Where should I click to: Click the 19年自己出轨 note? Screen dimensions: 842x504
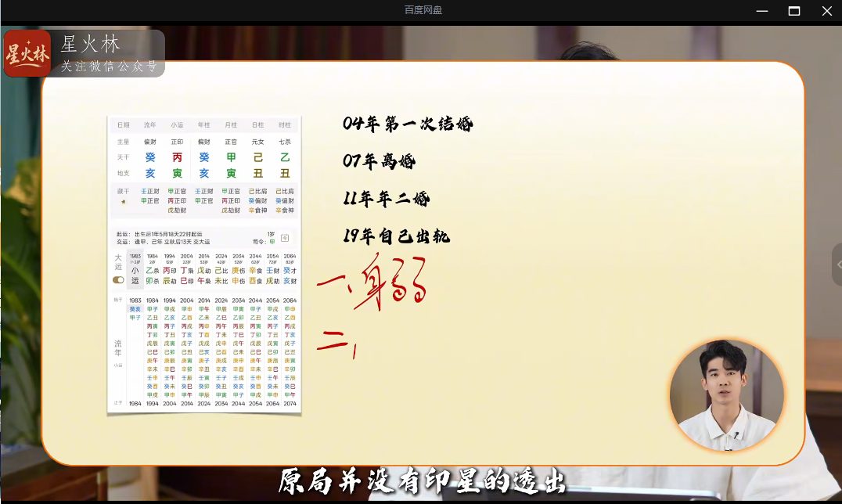click(396, 236)
